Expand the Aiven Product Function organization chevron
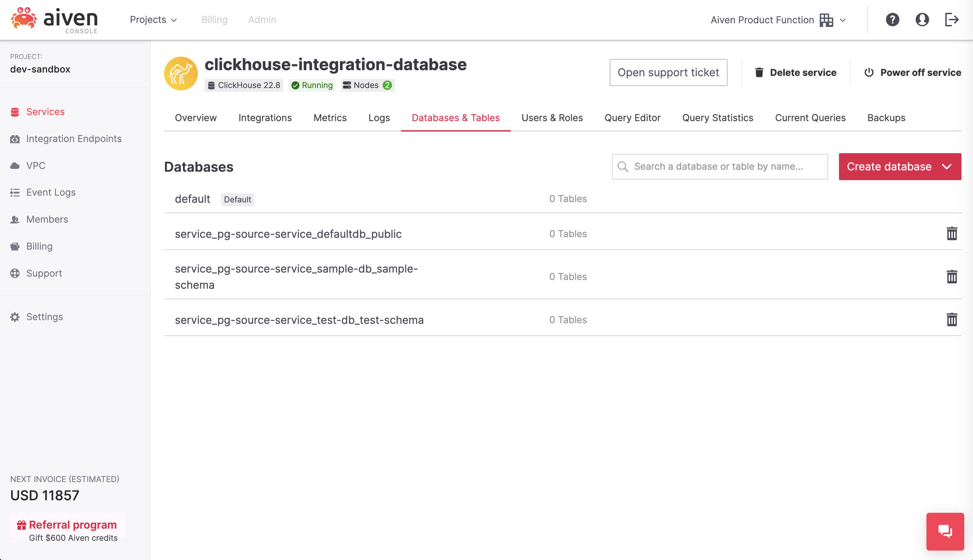This screenshot has height=560, width=973. (x=843, y=20)
